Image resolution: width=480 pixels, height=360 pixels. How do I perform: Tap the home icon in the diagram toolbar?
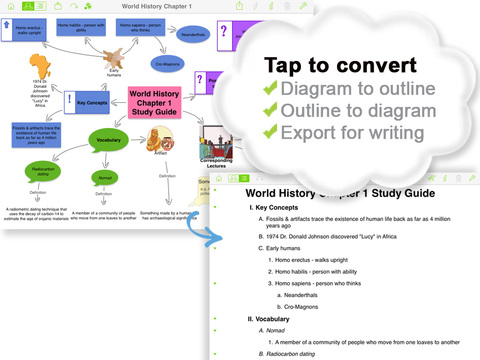pos(11,6)
